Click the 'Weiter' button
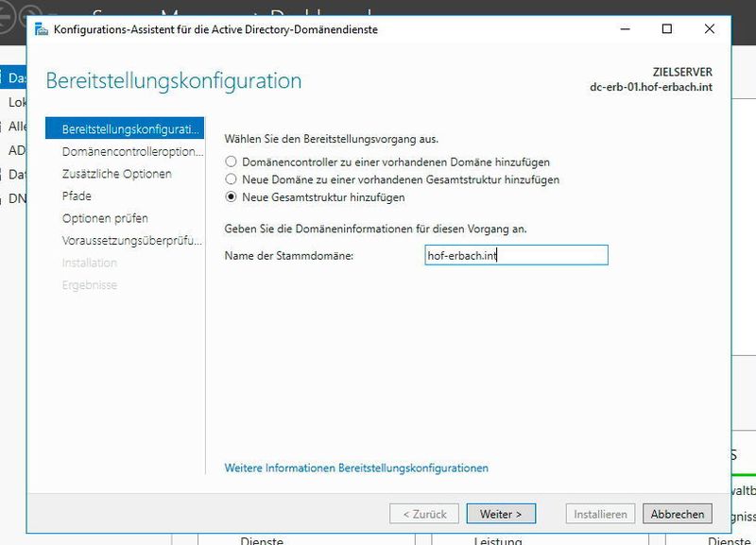Image resolution: width=756 pixels, height=545 pixels. [501, 513]
